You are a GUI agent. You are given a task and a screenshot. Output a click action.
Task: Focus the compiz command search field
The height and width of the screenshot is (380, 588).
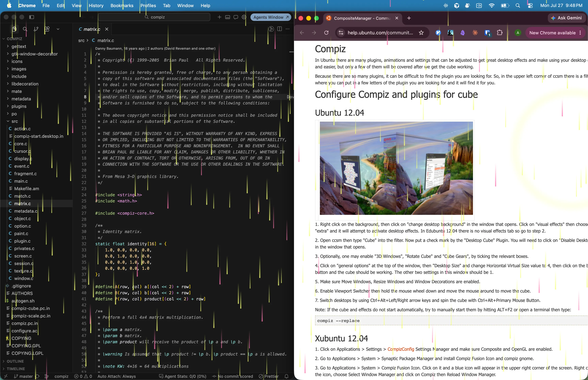click(x=154, y=17)
